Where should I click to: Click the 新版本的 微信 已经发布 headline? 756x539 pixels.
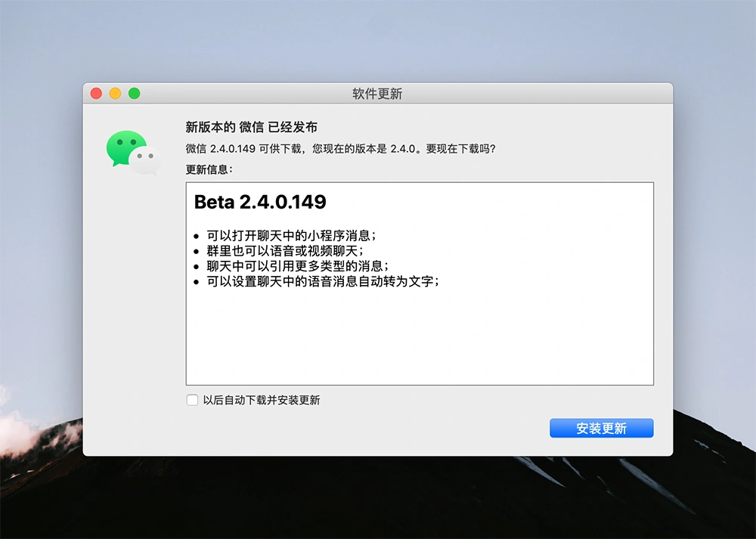coord(252,127)
